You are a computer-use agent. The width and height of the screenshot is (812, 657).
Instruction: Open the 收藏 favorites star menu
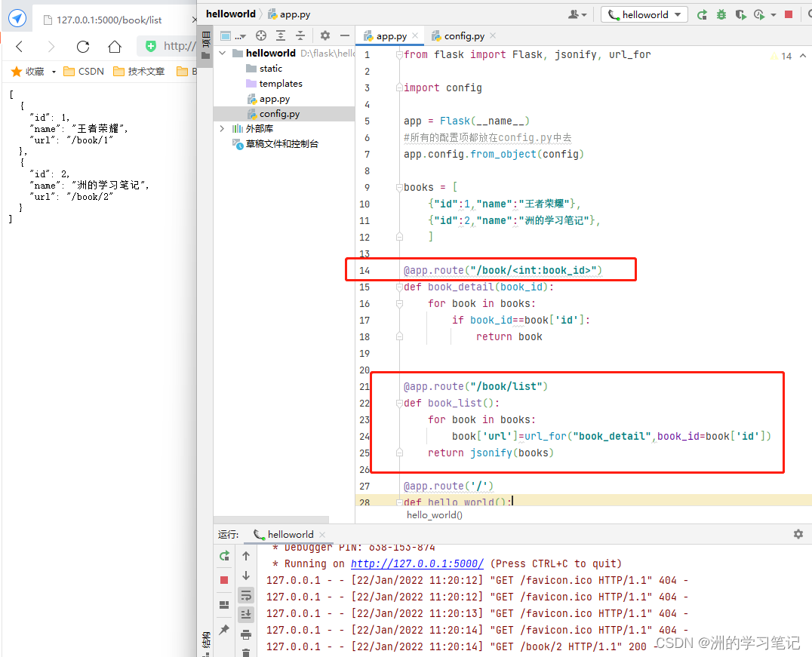(x=32, y=72)
